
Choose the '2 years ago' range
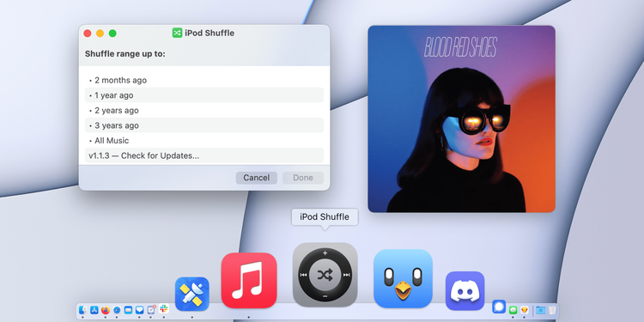(204, 111)
